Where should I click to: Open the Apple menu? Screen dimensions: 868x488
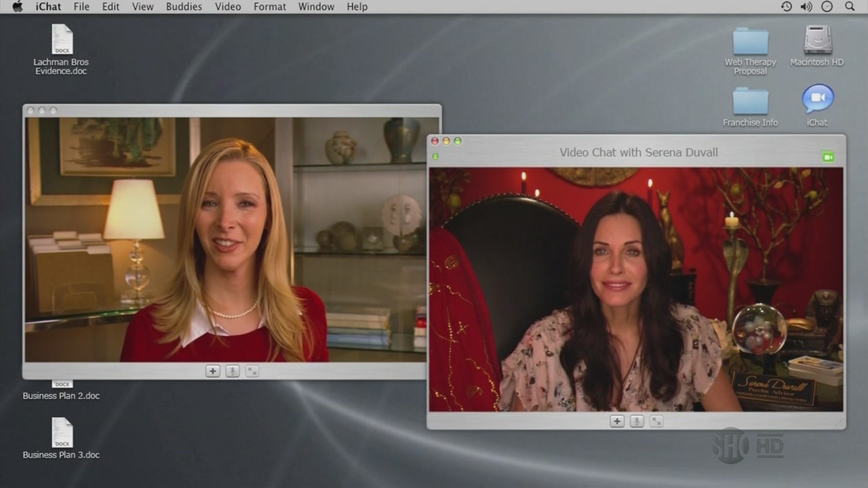pyautogui.click(x=18, y=7)
